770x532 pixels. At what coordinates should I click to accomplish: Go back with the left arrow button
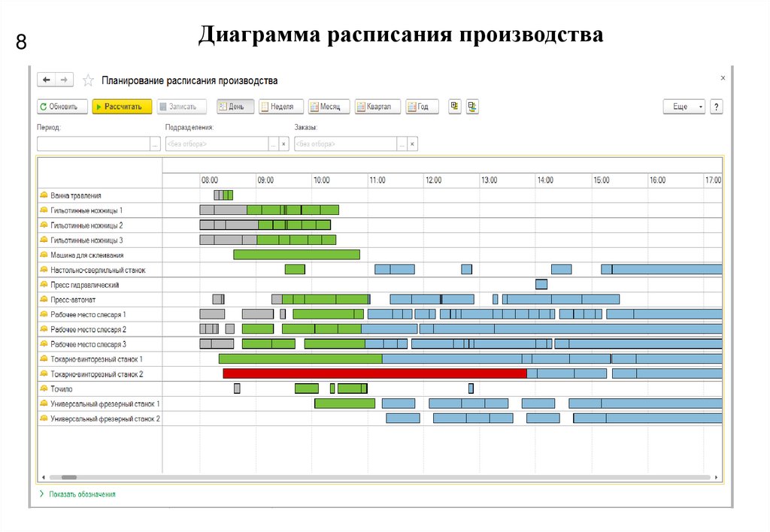(46, 80)
